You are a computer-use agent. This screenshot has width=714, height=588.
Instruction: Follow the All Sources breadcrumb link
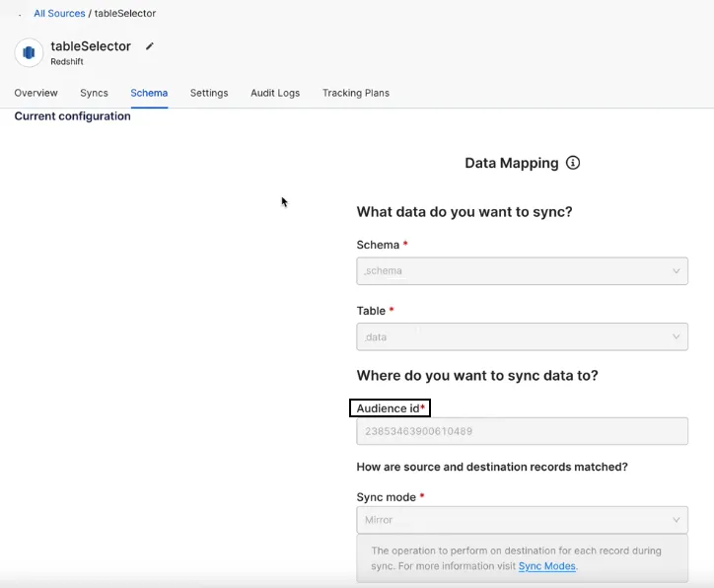click(x=59, y=13)
